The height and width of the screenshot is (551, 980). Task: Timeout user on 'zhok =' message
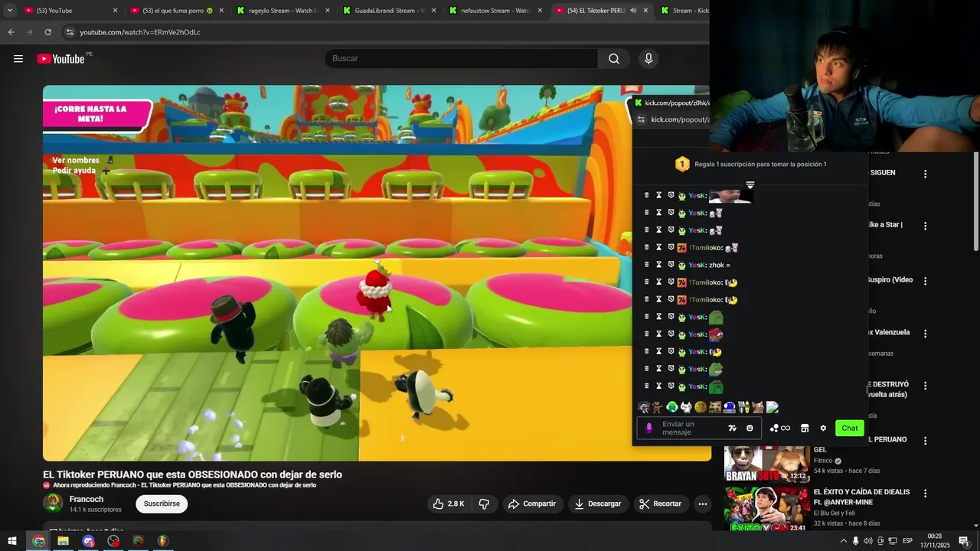point(658,265)
